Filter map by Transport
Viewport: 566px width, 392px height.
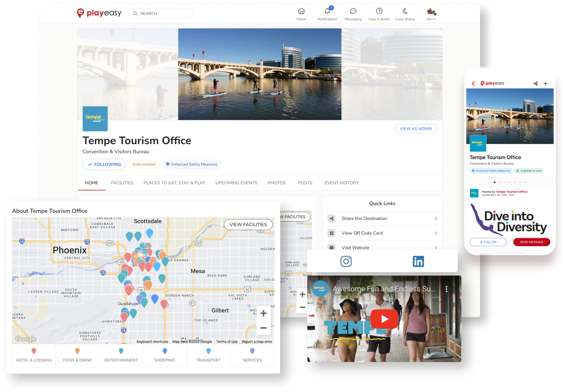click(209, 356)
